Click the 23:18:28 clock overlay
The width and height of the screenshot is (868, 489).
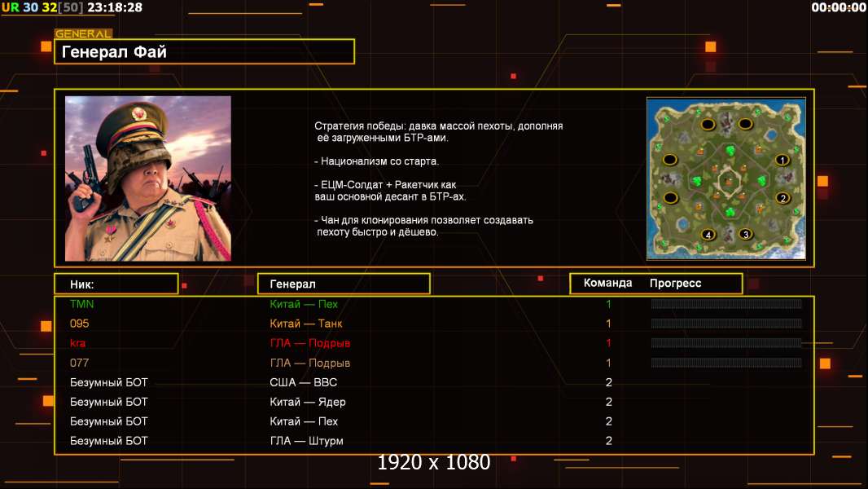[115, 7]
